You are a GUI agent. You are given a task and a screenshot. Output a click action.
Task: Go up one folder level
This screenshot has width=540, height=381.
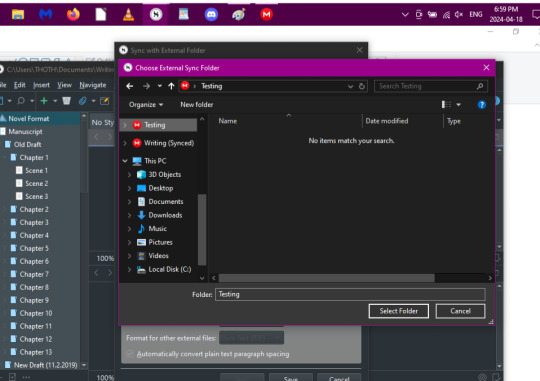tap(171, 86)
